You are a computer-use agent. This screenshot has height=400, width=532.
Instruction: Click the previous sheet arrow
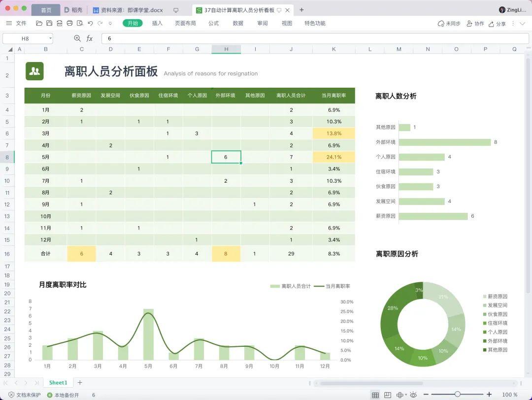click(x=16, y=383)
